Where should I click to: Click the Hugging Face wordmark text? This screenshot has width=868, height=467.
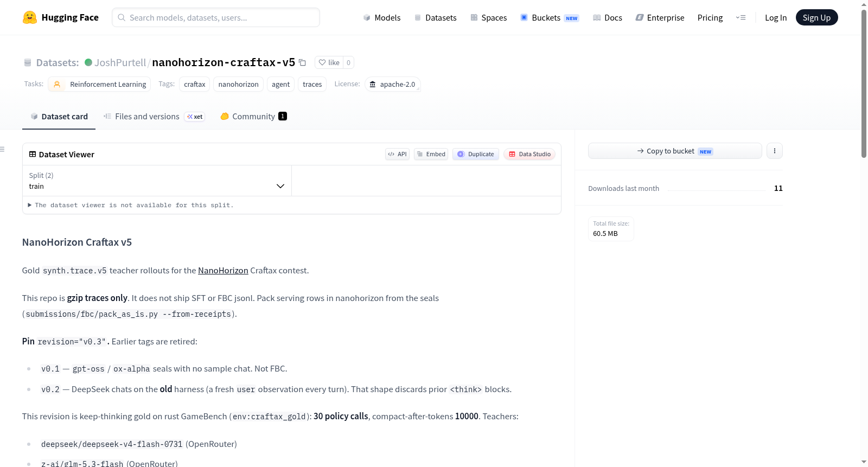(x=70, y=17)
